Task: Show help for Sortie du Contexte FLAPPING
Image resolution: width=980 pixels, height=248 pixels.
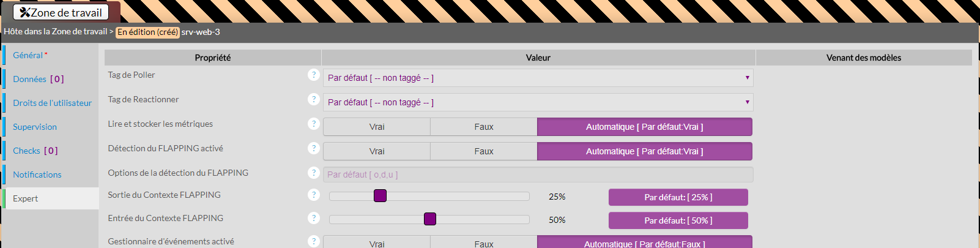Action: (x=314, y=195)
